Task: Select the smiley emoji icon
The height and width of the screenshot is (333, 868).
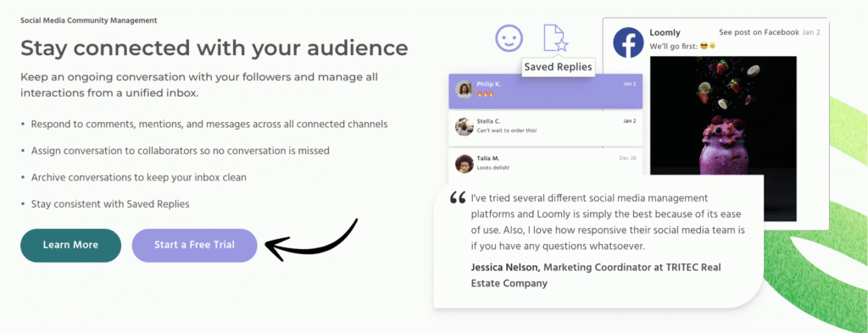Action: (509, 39)
